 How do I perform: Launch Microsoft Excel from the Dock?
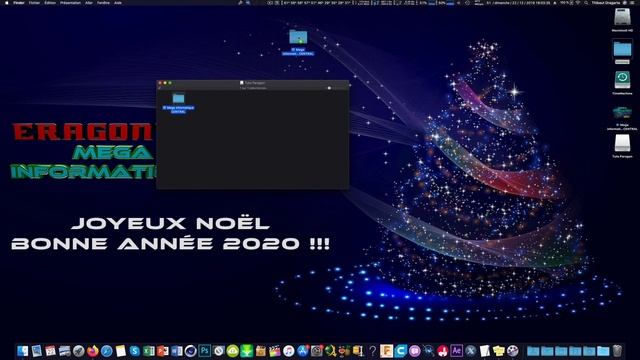(x=149, y=351)
